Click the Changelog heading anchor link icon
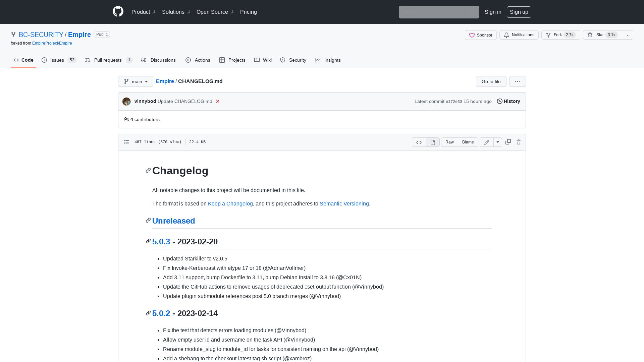 (x=148, y=171)
